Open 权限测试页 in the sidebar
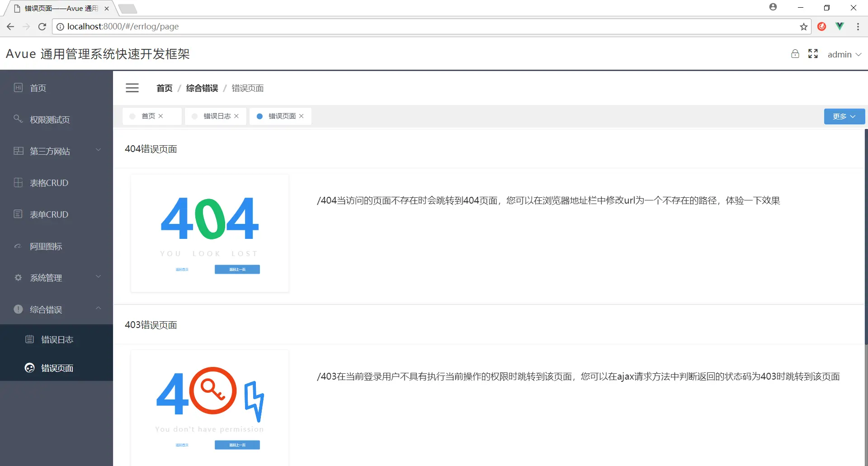This screenshot has width=868, height=466. click(x=57, y=119)
